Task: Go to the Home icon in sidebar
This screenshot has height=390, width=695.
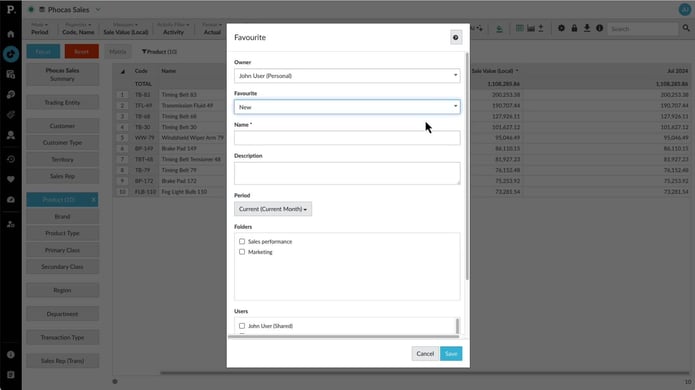Action: pos(11,34)
